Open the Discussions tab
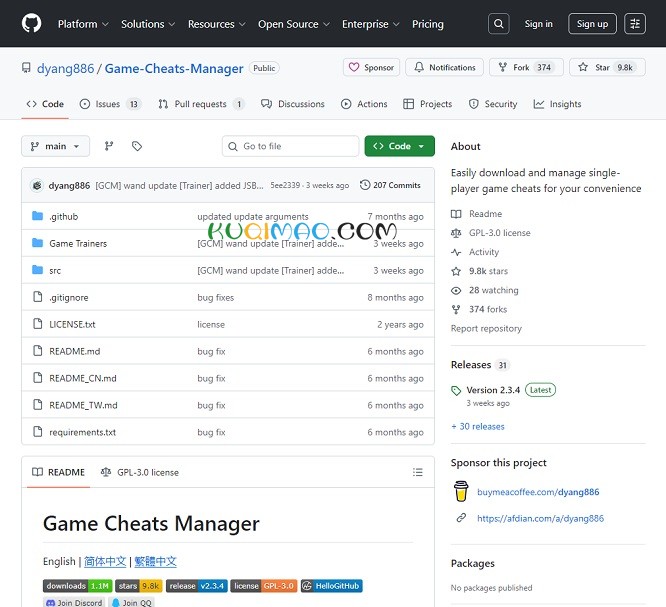Screen dimensions: 666x607 coord(293,104)
